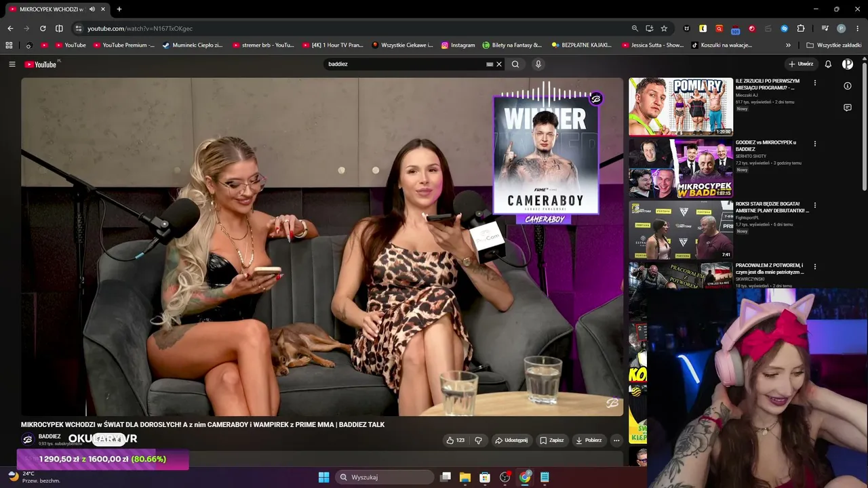Screen dimensions: 868x488
Task: Reload the YouTube page
Action: 43,28
